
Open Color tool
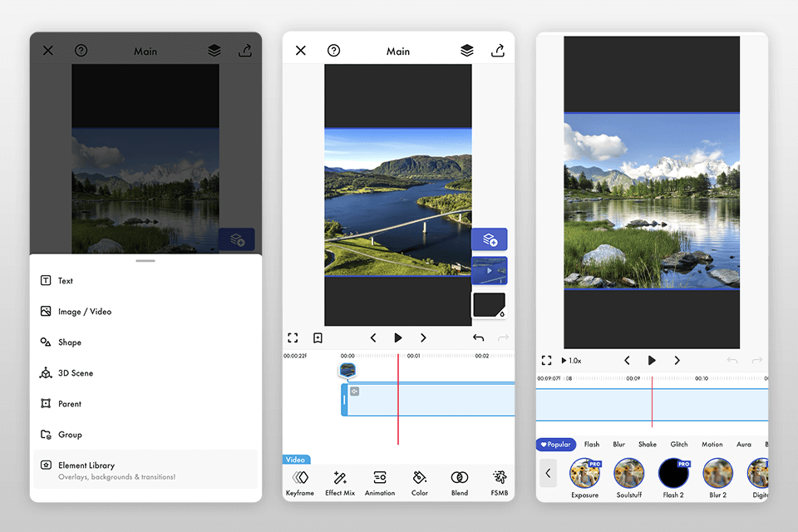click(420, 483)
